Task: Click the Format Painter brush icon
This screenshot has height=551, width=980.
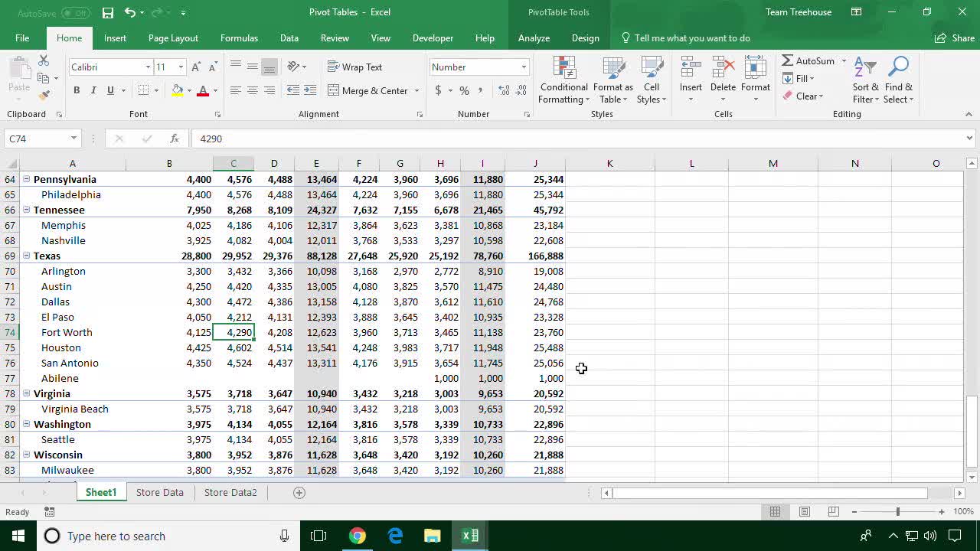Action: pos(44,96)
